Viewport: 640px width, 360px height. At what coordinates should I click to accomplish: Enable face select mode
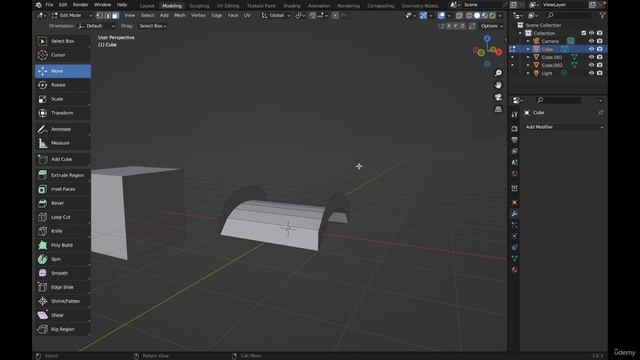tap(115, 16)
